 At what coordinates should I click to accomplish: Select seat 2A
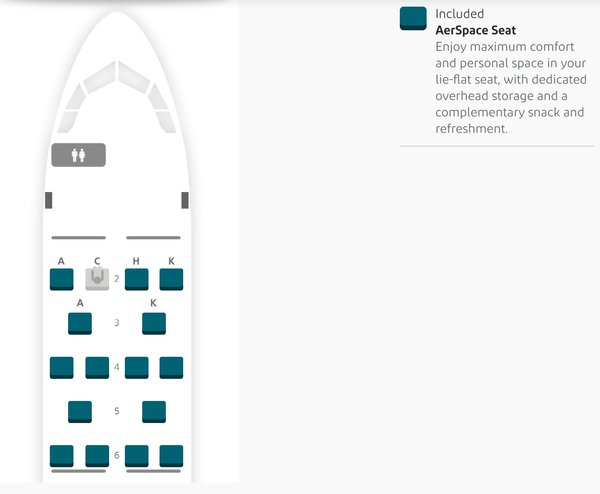click(x=62, y=279)
